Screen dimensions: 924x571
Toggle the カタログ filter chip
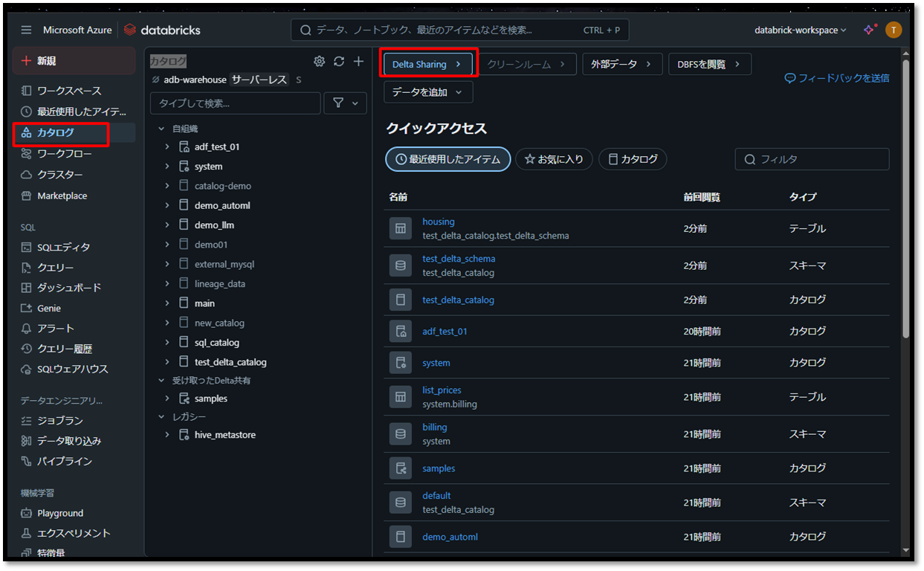click(633, 159)
